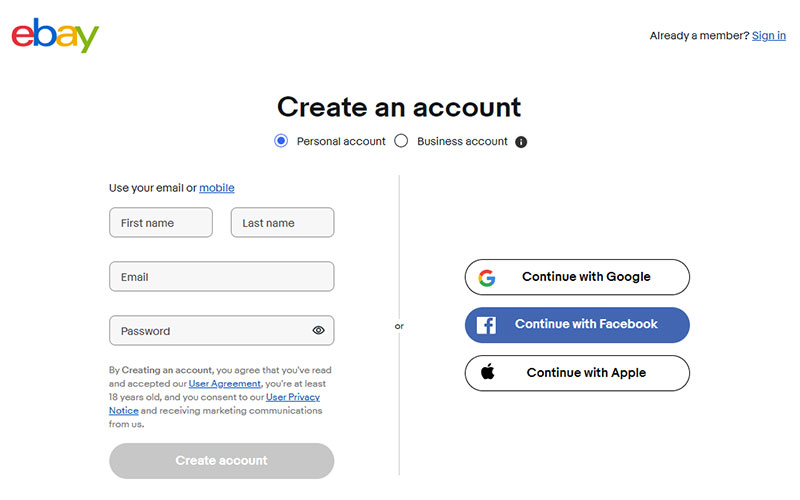Click the Facebook logo icon
The image size is (800, 500).
click(487, 325)
